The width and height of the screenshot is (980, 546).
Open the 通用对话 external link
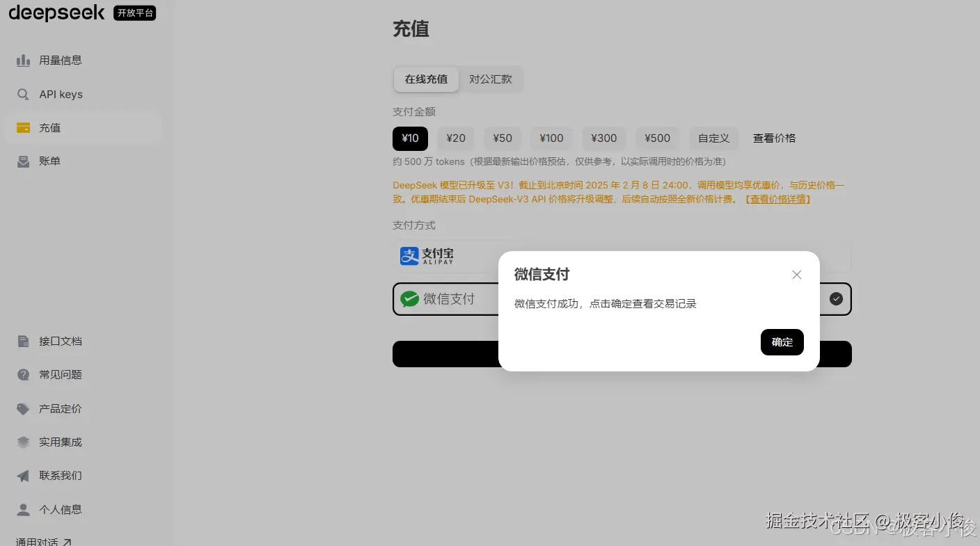click(x=44, y=541)
